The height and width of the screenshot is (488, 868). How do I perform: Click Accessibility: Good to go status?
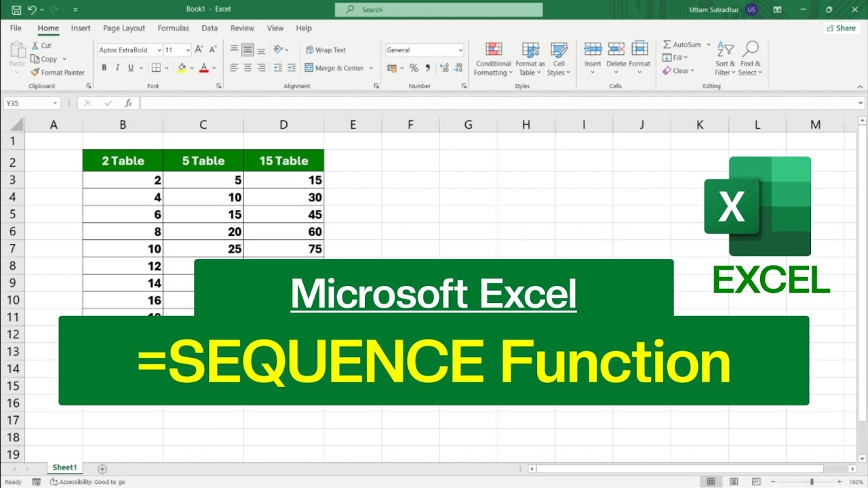[88, 482]
